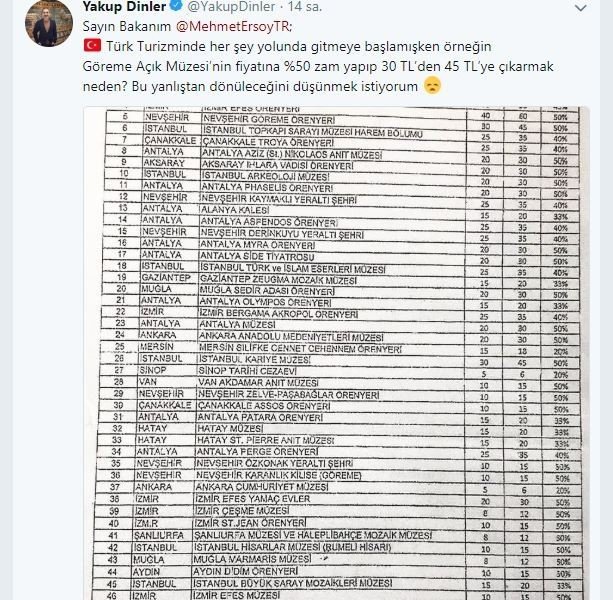The image size is (613, 600).
Task: Open Yakup Dinler's profile avatar
Action: coord(49,23)
